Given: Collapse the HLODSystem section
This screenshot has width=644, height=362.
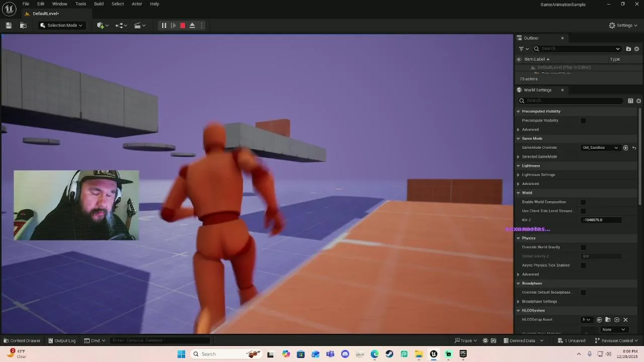Looking at the screenshot, I should click(518, 311).
